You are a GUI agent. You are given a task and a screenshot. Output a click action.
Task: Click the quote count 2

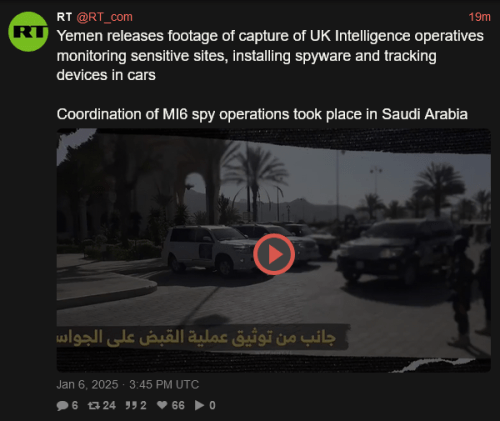pos(143,405)
